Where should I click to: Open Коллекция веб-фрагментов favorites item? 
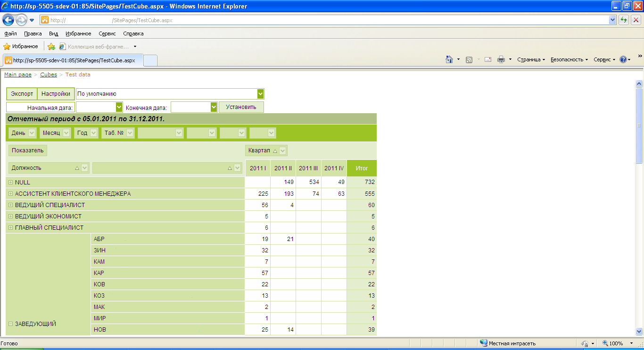tap(94, 46)
